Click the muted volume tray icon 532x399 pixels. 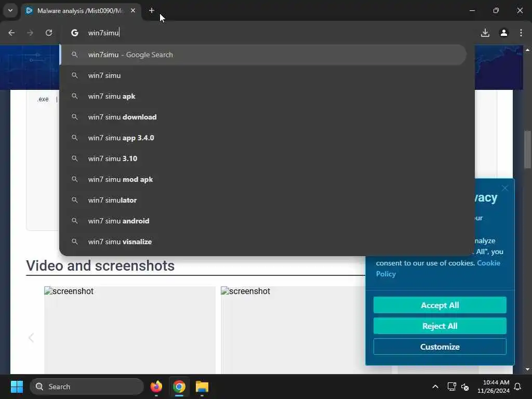tap(465, 387)
